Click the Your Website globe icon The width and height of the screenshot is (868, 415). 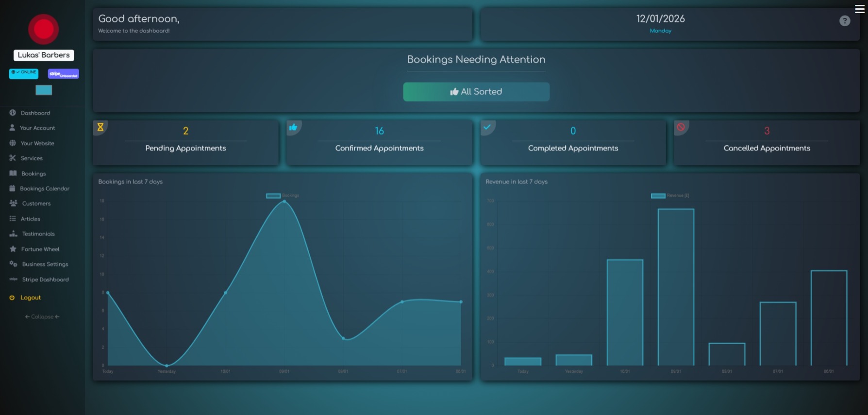13,143
